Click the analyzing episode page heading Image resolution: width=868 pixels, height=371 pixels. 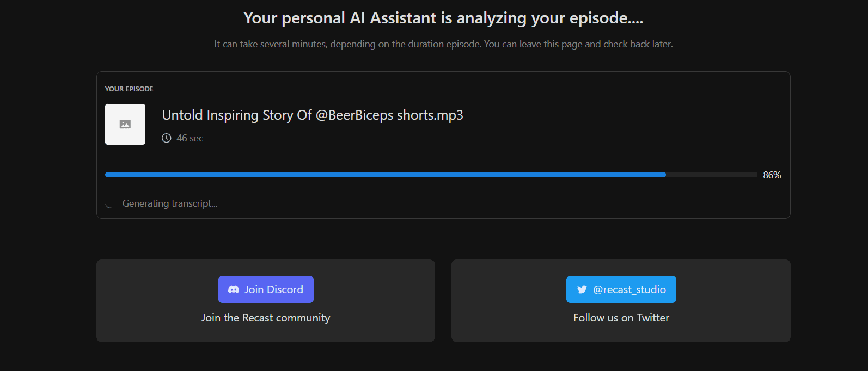(443, 17)
